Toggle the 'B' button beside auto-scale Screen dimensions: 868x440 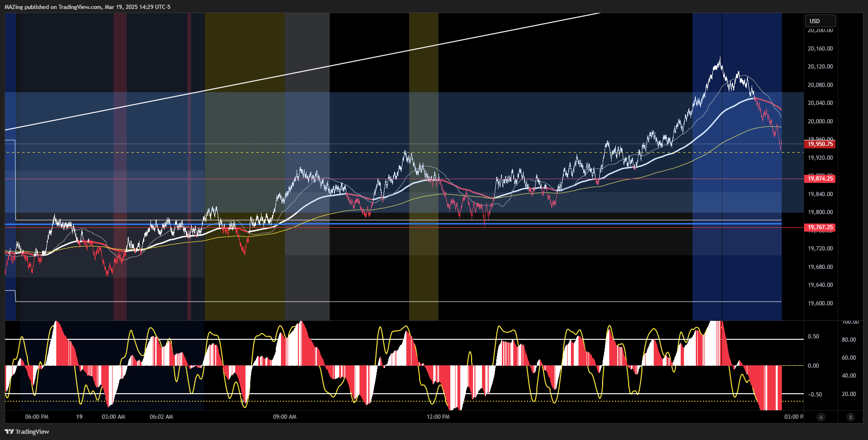tap(850, 417)
